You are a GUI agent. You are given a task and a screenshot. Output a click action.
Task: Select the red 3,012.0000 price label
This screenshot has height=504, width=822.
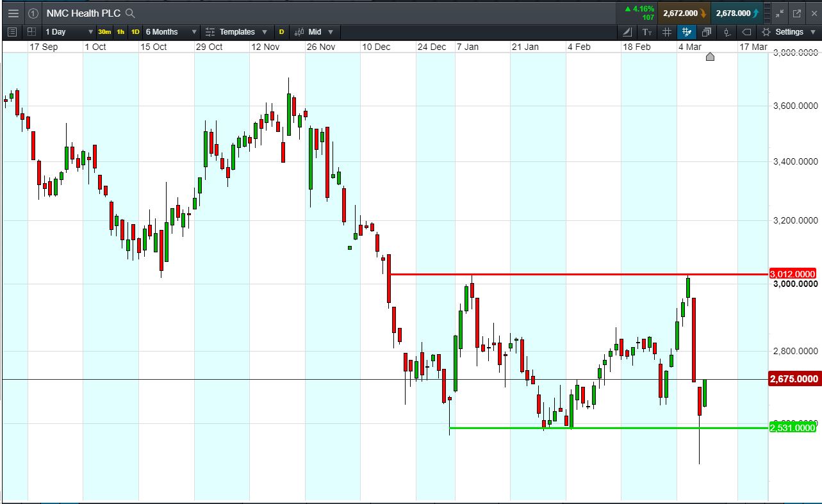point(793,273)
